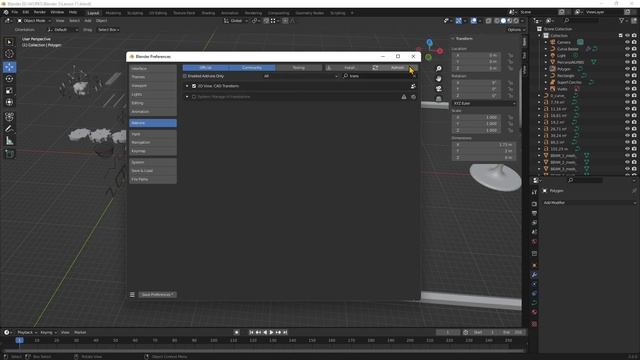Open the Tool properties tab icon
Image resolution: width=640 pixels, height=360 pixels.
pyautogui.click(x=534, y=192)
